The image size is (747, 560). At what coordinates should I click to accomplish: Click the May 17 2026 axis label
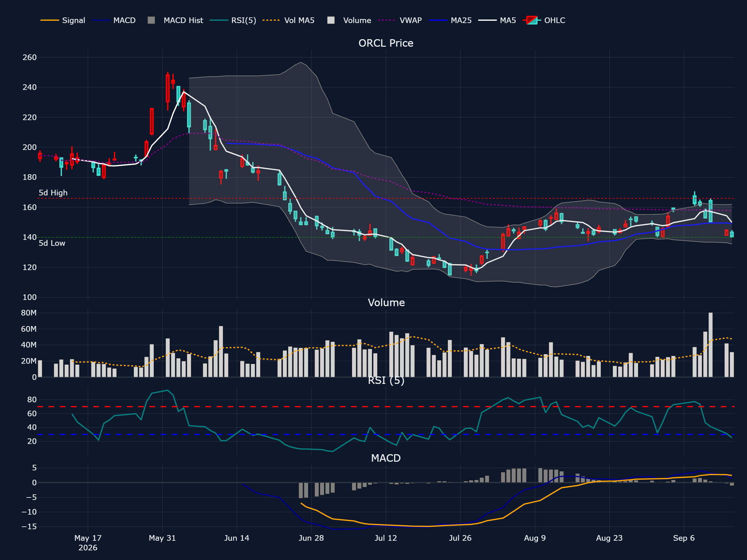pos(88,543)
